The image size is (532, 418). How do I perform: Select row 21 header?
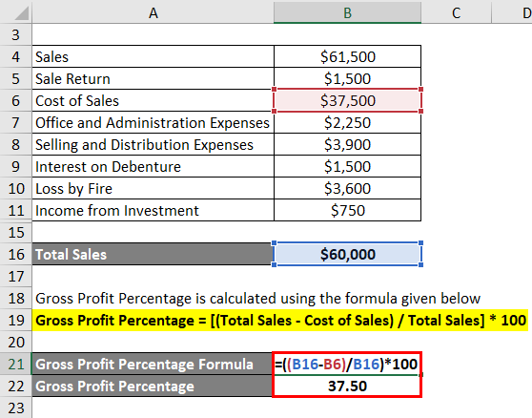click(15, 364)
